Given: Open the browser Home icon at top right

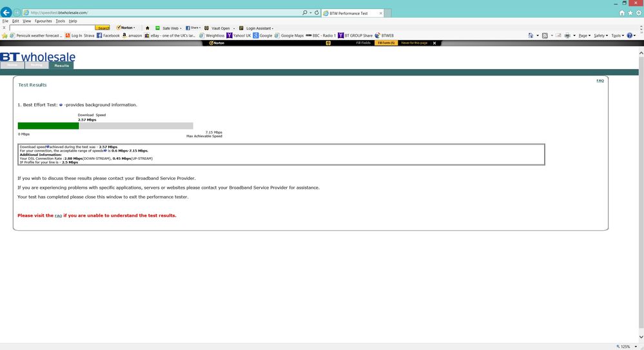Looking at the screenshot, I should tap(622, 13).
